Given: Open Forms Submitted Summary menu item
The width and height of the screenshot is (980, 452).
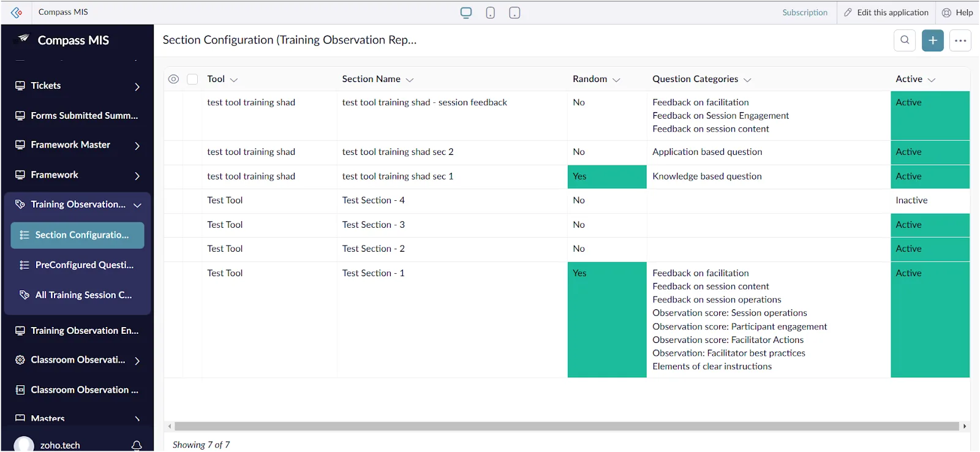Looking at the screenshot, I should (x=77, y=115).
